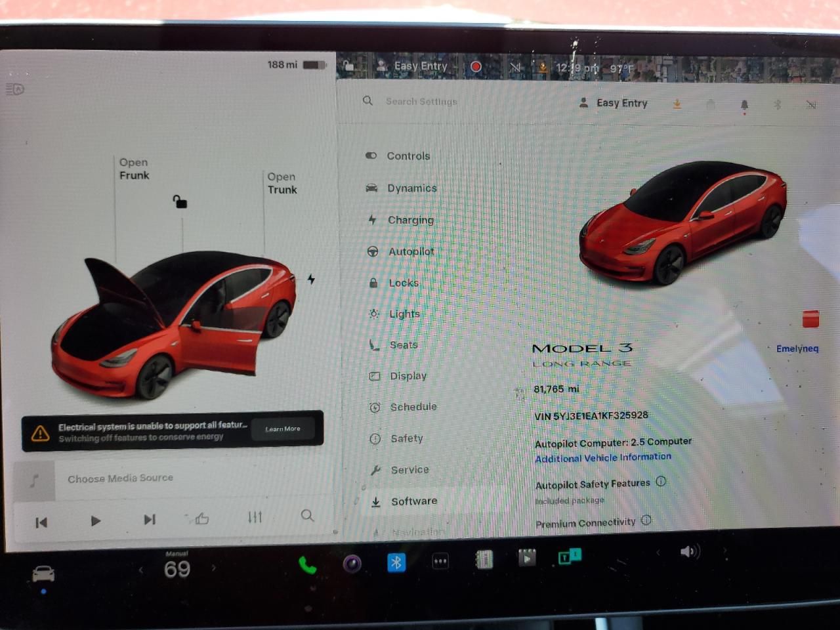Open the Easy Entry driver profile dropdown
840x630 pixels.
pyautogui.click(x=614, y=103)
